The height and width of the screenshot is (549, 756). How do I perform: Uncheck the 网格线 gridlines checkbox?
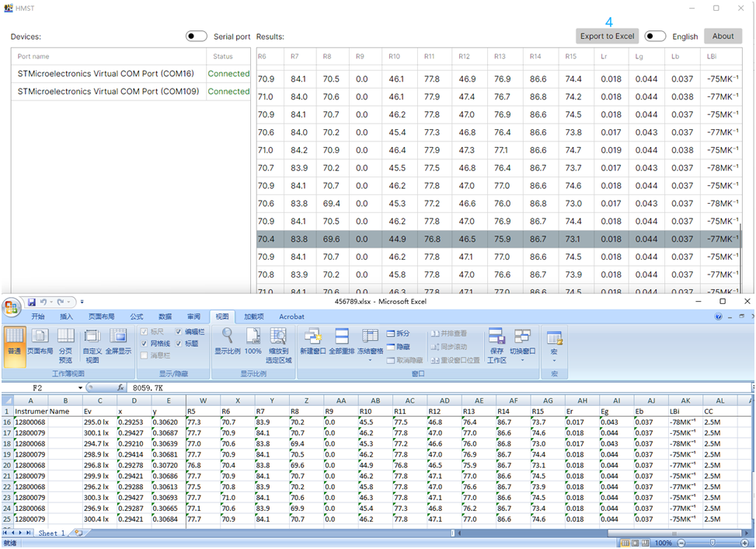(x=145, y=344)
